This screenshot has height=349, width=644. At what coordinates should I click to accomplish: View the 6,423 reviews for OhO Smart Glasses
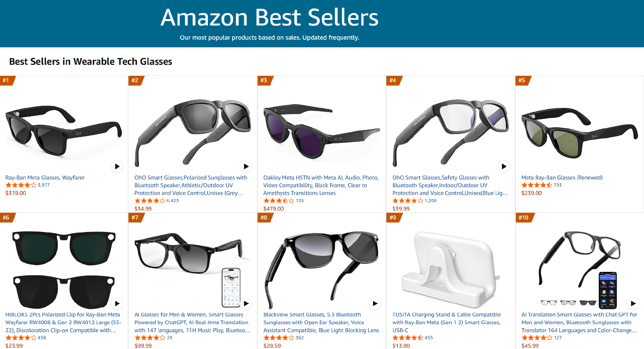point(172,200)
